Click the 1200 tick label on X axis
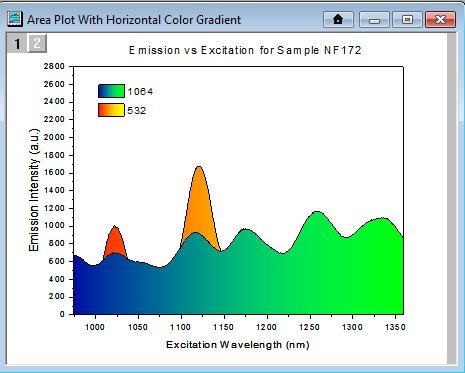Screen dimensions: 465x373 coord(267,327)
